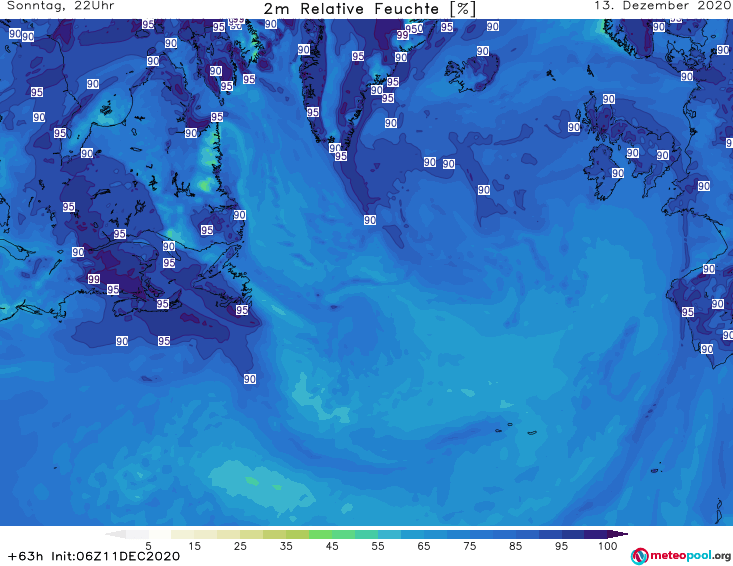Click the '5' value on the humidity scale
Screen dimensions: 733x566
click(148, 546)
